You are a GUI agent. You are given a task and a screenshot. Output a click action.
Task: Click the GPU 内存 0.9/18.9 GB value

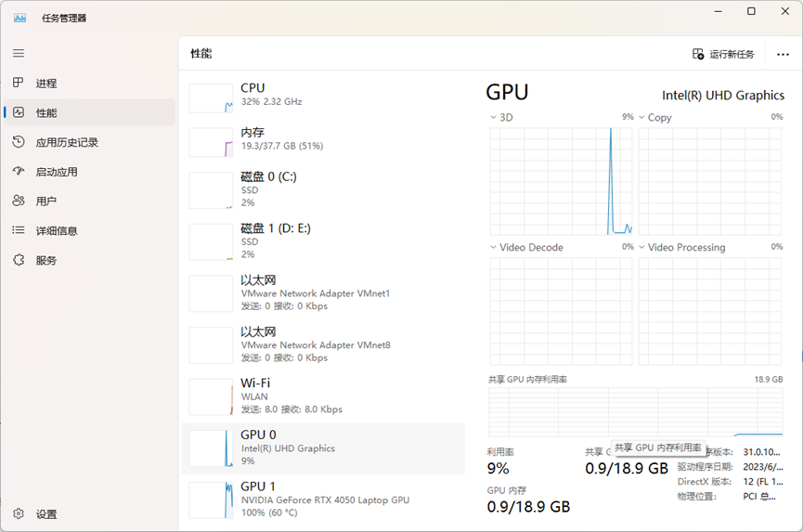click(528, 506)
